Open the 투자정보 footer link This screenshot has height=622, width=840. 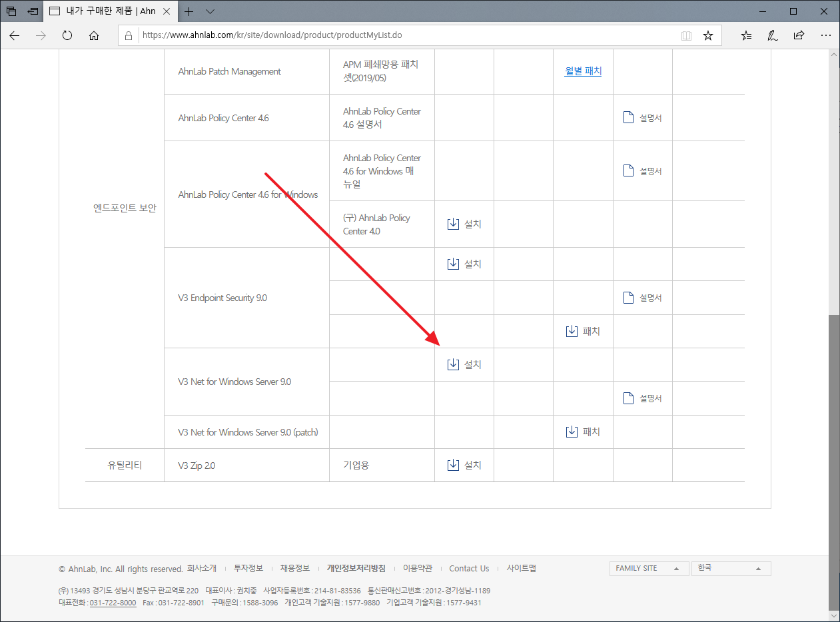[248, 569]
